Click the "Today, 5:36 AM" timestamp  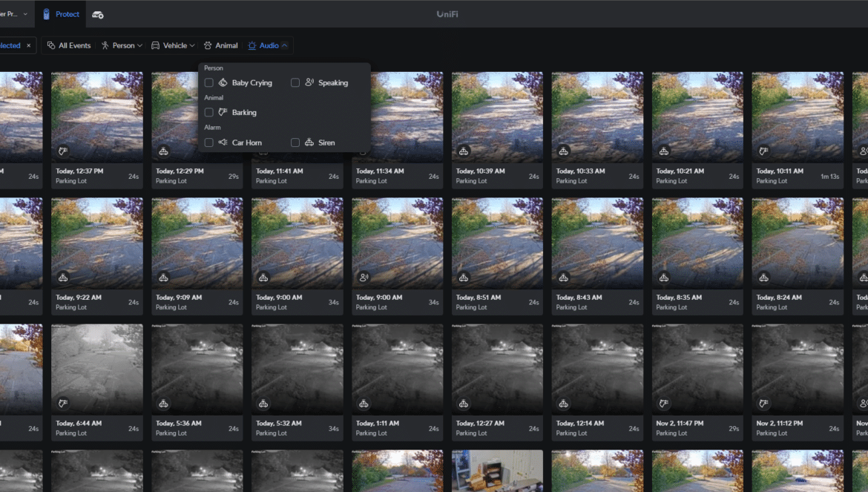179,424
